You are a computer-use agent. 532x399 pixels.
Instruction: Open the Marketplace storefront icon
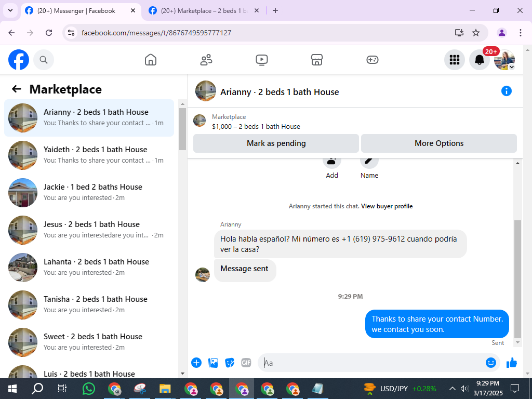point(317,60)
